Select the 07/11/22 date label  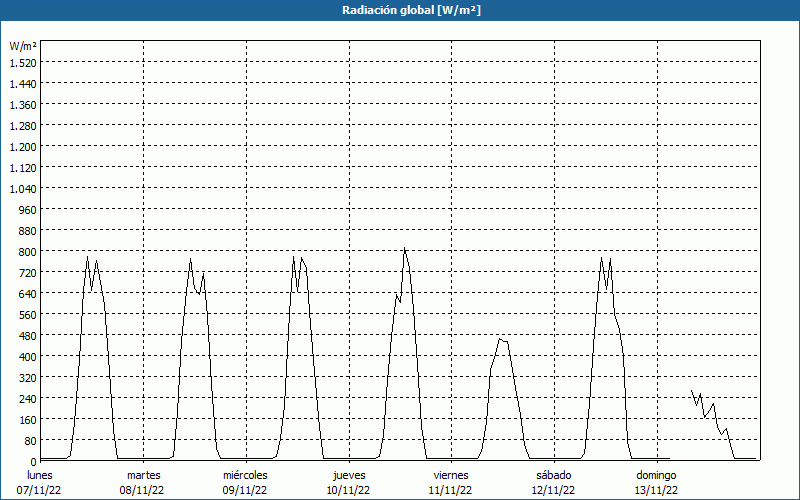pyautogui.click(x=39, y=490)
